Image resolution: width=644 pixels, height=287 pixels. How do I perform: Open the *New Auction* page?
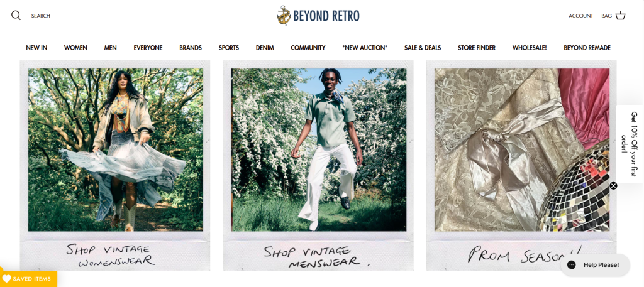[x=365, y=48]
